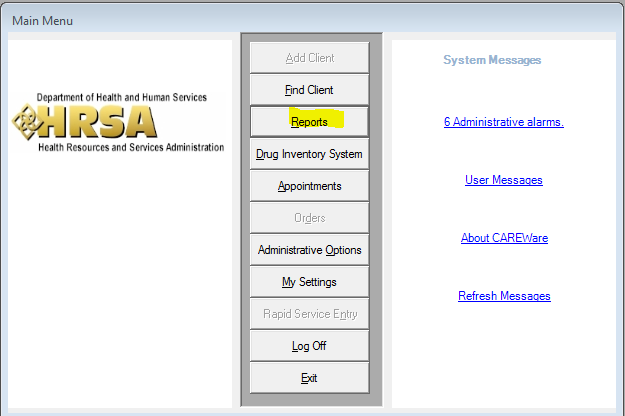Click the System Messages heading
Image resolution: width=625 pixels, height=416 pixels.
point(492,60)
